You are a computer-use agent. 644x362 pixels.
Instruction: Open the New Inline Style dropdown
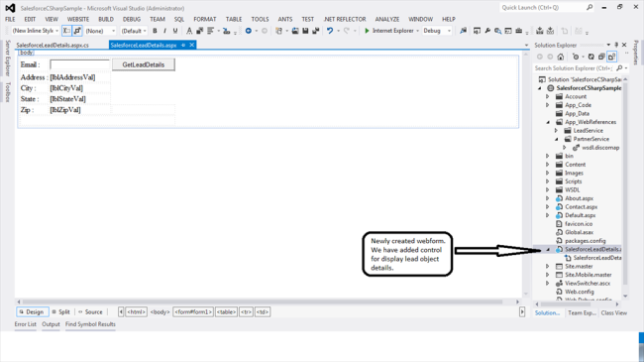point(56,31)
